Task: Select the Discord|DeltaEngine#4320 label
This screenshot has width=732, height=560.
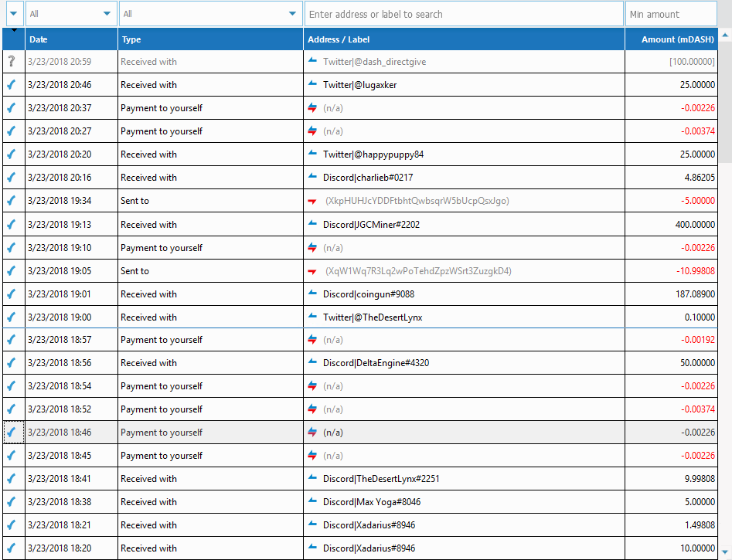Action: click(376, 362)
